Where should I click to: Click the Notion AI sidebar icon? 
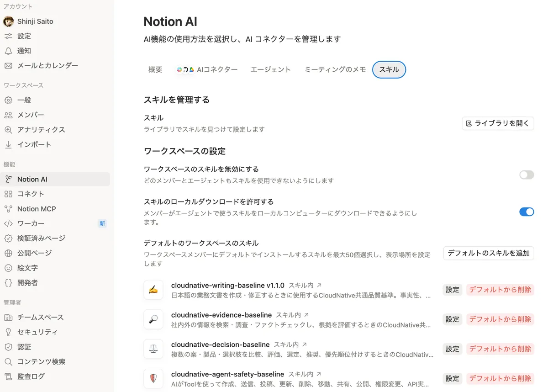[x=8, y=179]
